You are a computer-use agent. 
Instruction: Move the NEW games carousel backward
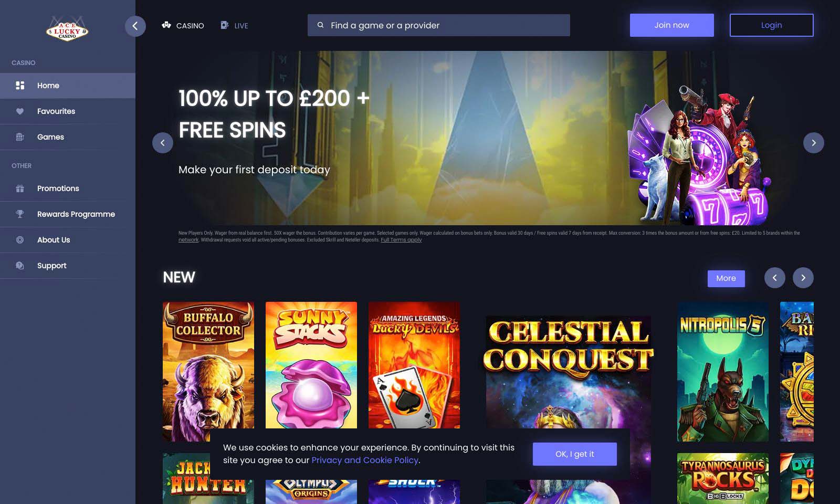click(x=775, y=278)
